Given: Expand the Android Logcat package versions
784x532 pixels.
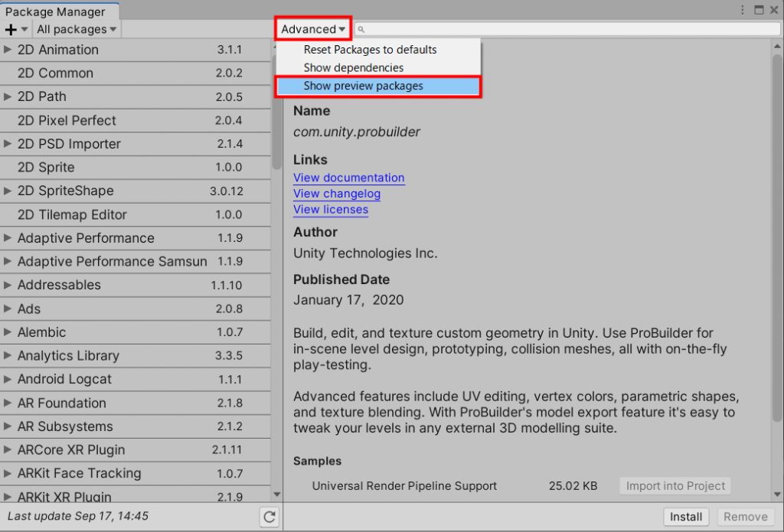Looking at the screenshot, I should tap(7, 379).
